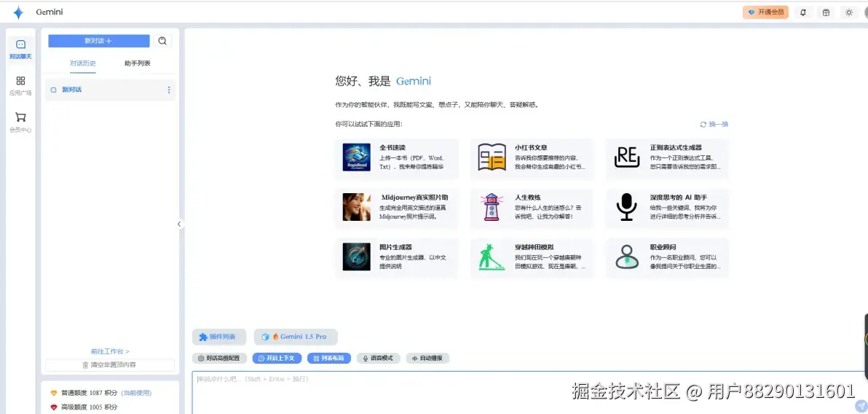
Task: Click the 开通会员 button
Action: click(x=765, y=12)
